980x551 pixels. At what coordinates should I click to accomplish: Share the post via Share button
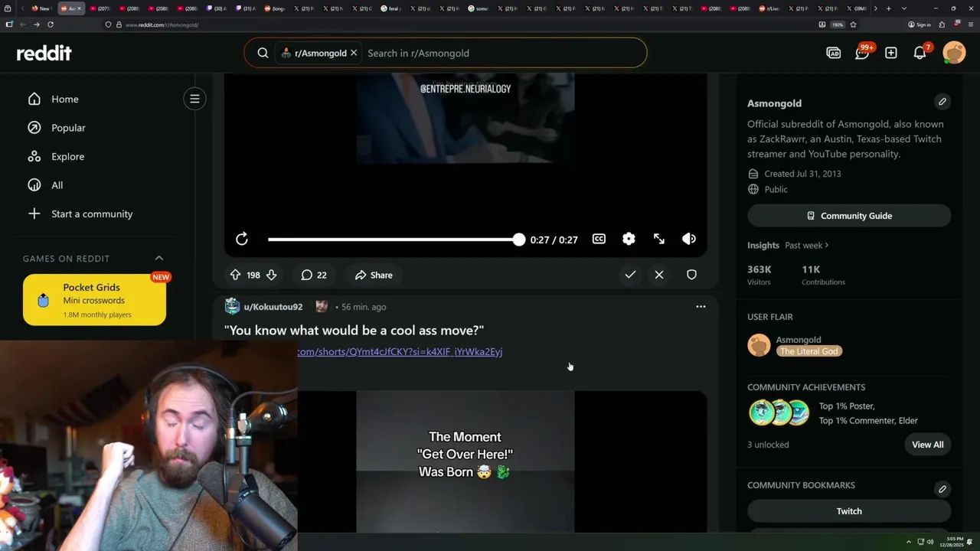click(x=374, y=275)
